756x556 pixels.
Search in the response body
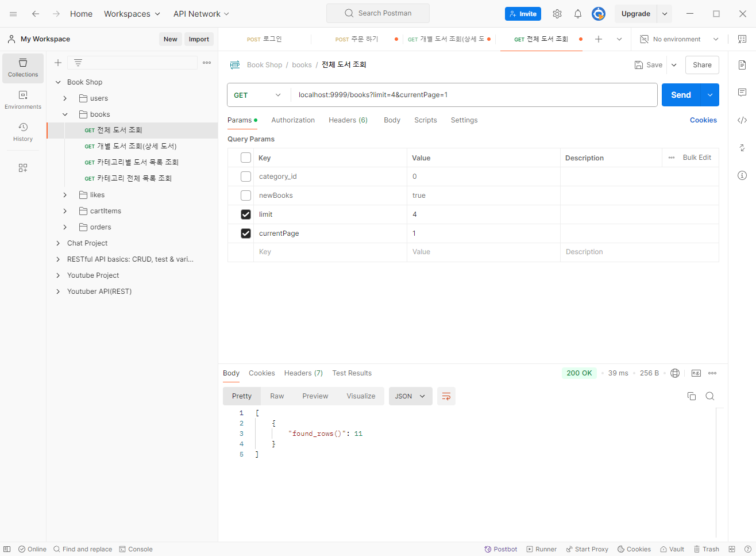click(x=710, y=396)
